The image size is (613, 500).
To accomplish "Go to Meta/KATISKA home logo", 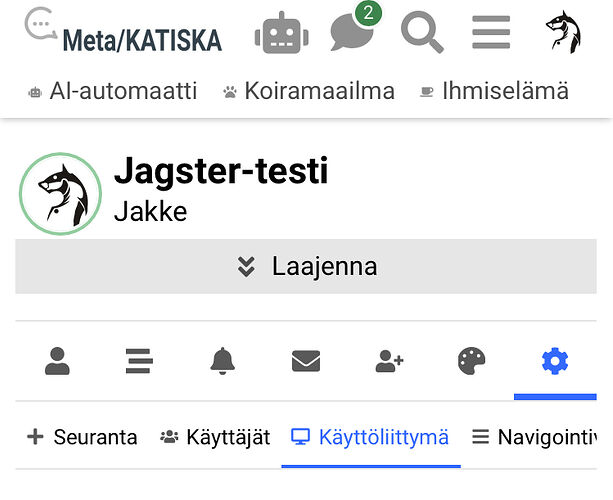I will [124, 30].
